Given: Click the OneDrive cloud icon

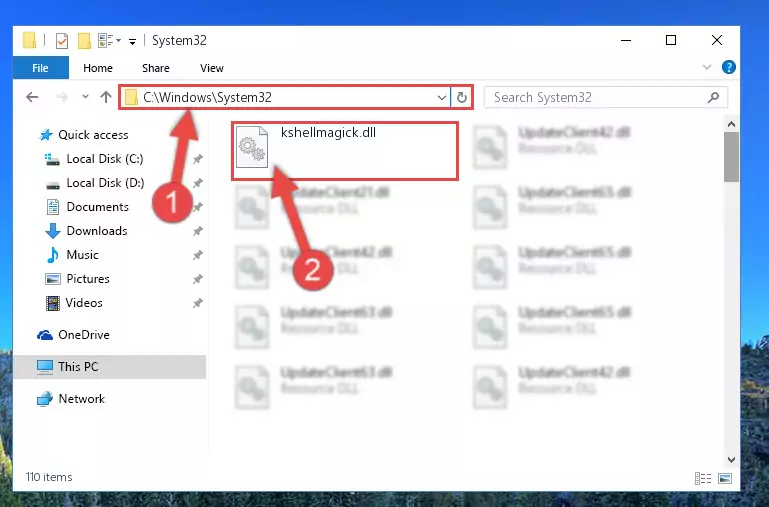Looking at the screenshot, I should point(45,335).
